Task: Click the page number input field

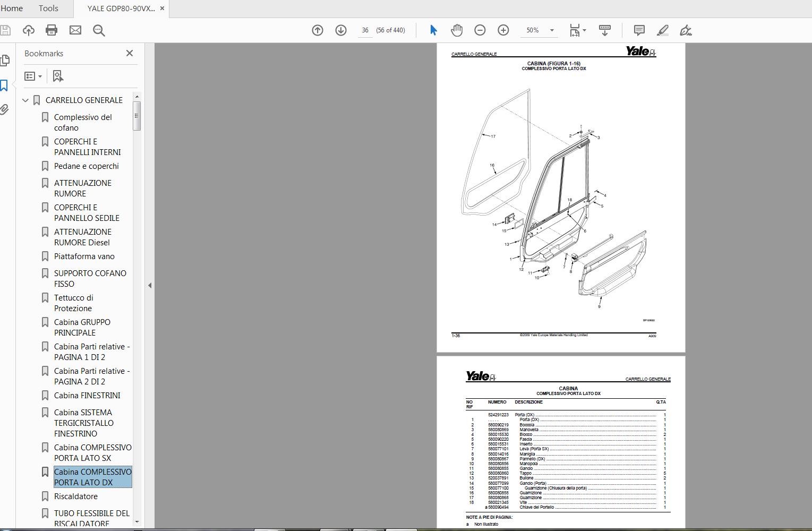Action: click(365, 30)
